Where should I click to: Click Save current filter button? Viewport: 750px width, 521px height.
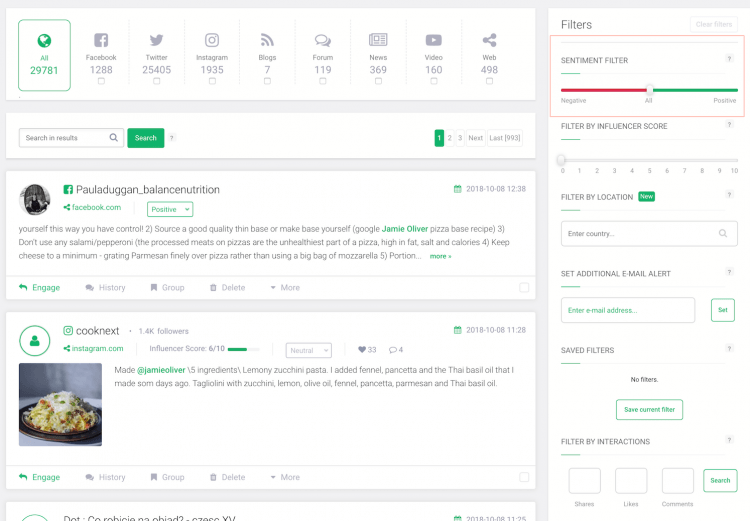[649, 410]
